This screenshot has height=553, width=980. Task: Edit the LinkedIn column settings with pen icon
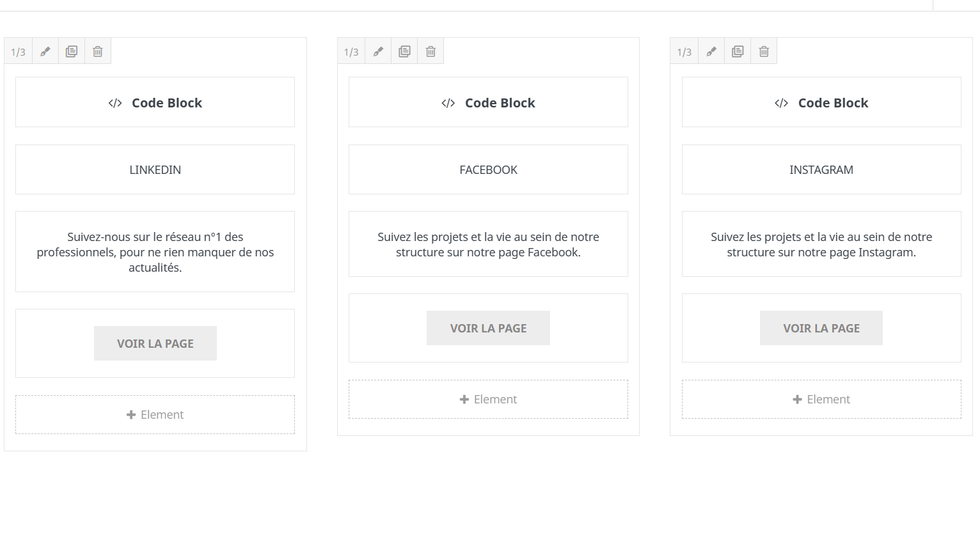pos(45,52)
